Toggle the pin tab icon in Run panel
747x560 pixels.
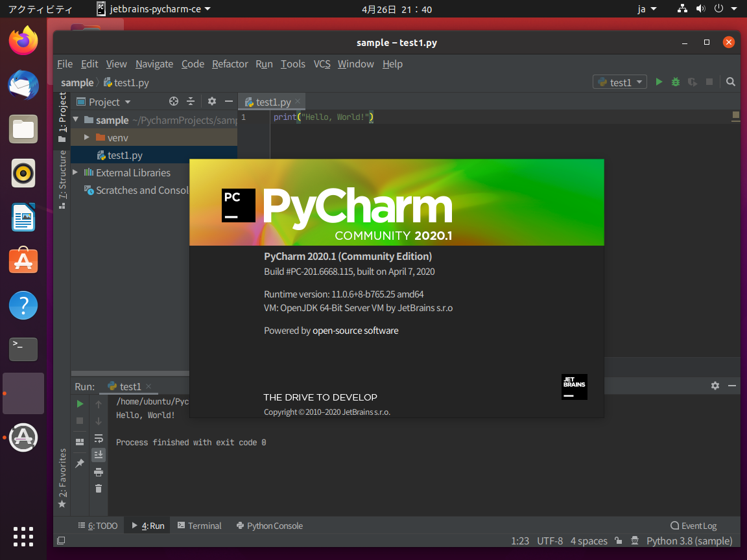pos(80,463)
